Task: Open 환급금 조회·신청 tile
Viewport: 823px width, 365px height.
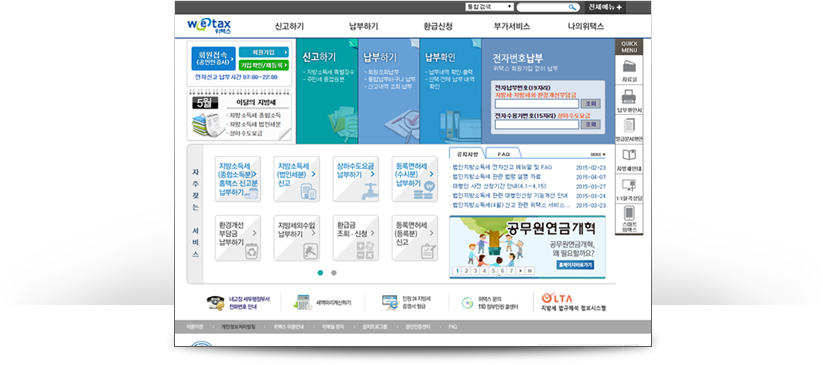Action: [355, 238]
